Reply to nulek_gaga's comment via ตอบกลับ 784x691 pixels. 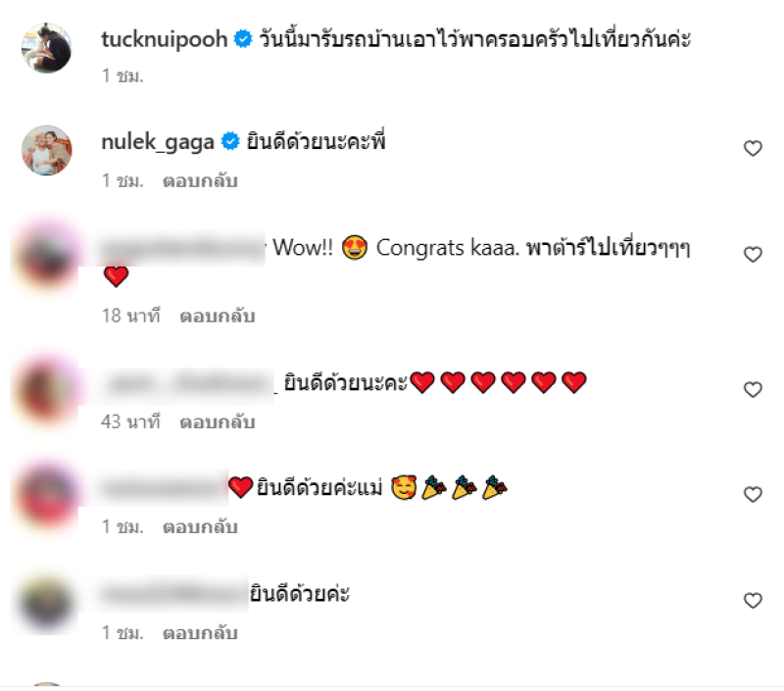(x=200, y=180)
